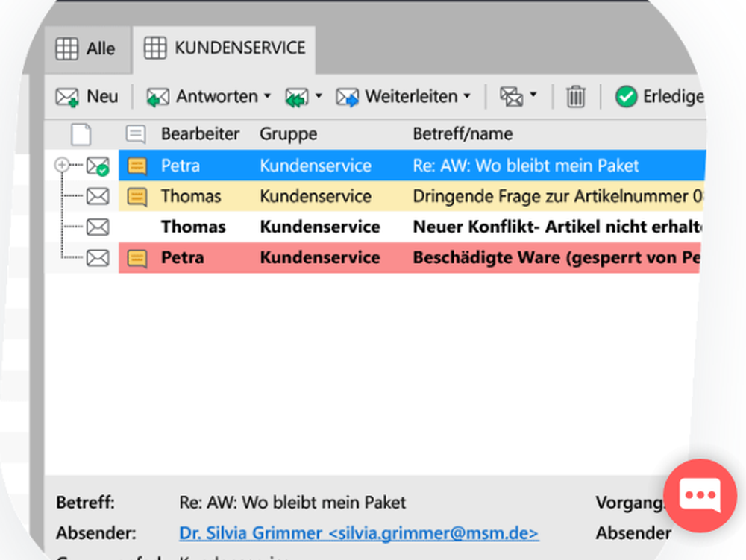746x560 pixels.
Task: Select mail Beschädigte Ware
Action: pos(409,258)
